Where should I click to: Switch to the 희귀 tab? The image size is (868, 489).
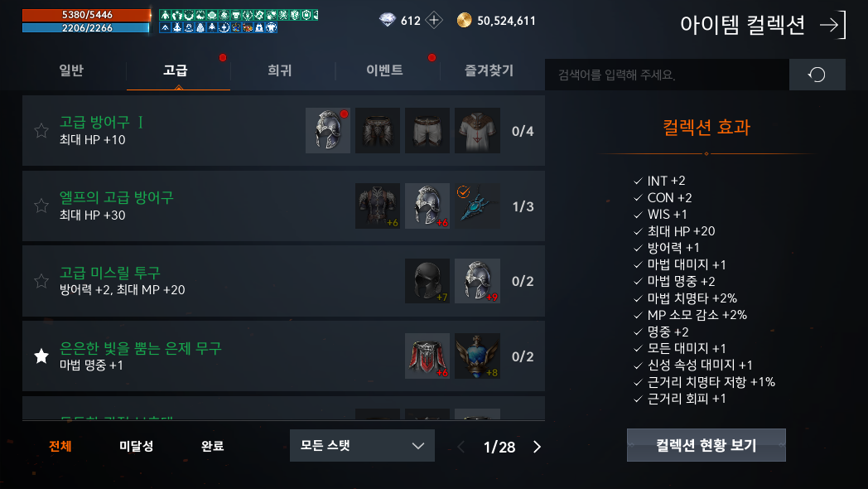coord(280,70)
